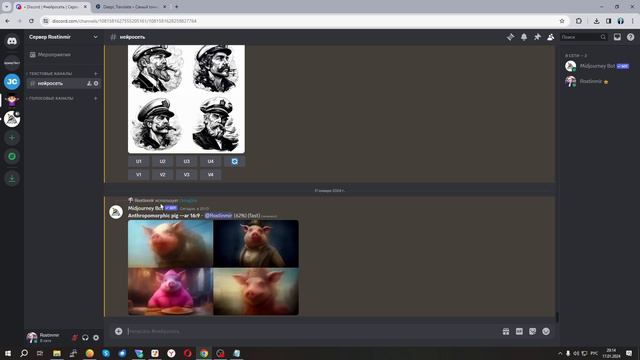
Task: Collapse the ТЕКСТОВЫЕ КАНАЛЫ category
Action: [x=51, y=74]
